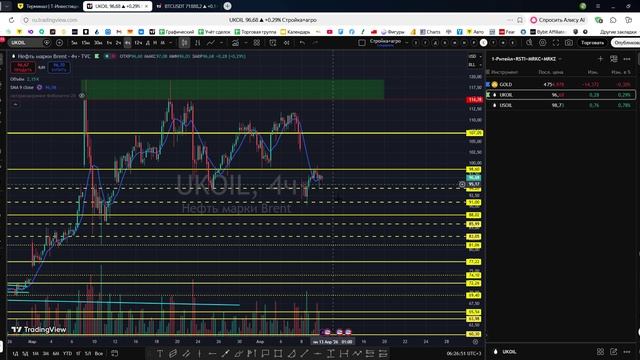Select the vertical line drawing tool
This screenshot has width=640, height=360.
coord(200,353)
